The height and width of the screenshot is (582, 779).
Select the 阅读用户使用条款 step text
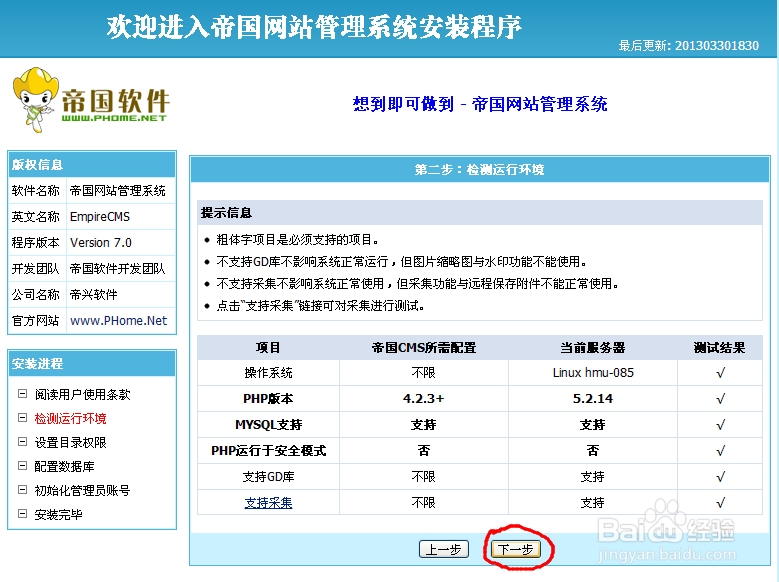tap(82, 394)
